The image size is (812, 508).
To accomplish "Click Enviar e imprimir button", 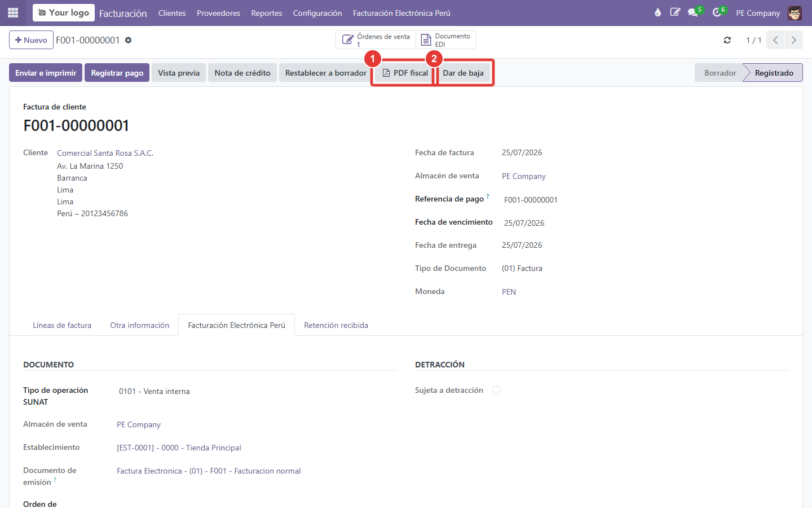I will pyautogui.click(x=46, y=73).
